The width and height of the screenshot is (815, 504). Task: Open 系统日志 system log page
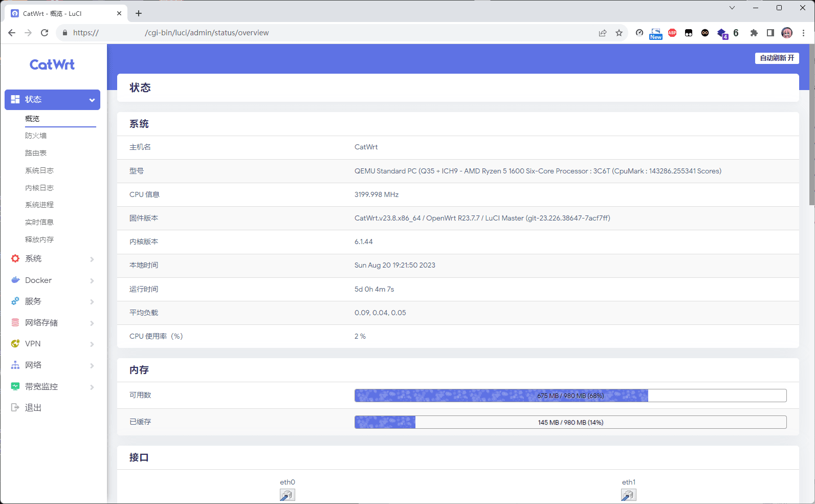coord(39,170)
